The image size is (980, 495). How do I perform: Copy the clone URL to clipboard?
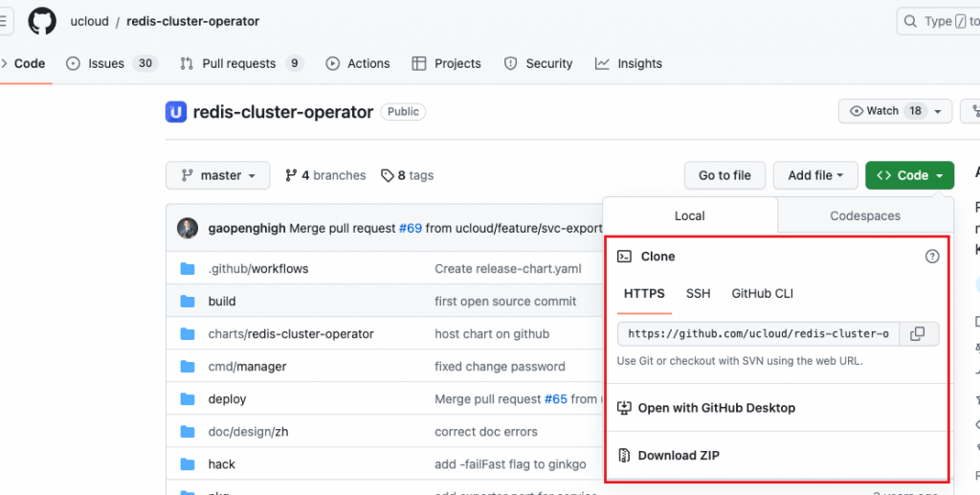pos(918,334)
